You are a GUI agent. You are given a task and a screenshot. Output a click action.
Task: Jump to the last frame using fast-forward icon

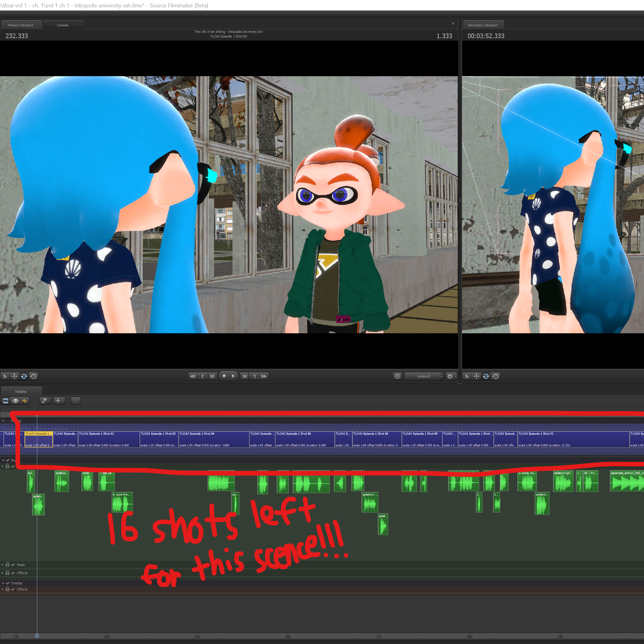(264, 376)
